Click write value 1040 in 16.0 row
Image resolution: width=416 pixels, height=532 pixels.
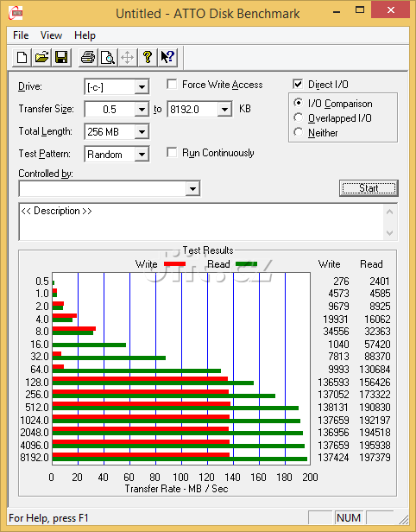tap(338, 345)
